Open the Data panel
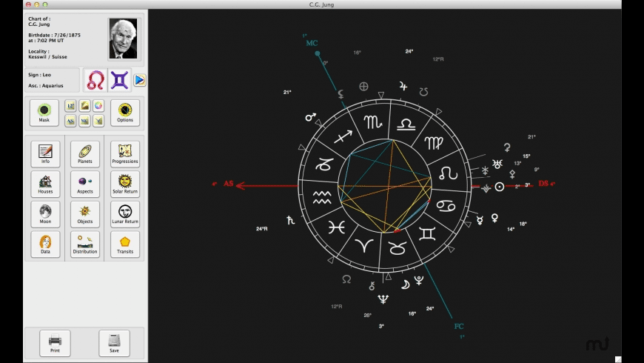 click(45, 244)
